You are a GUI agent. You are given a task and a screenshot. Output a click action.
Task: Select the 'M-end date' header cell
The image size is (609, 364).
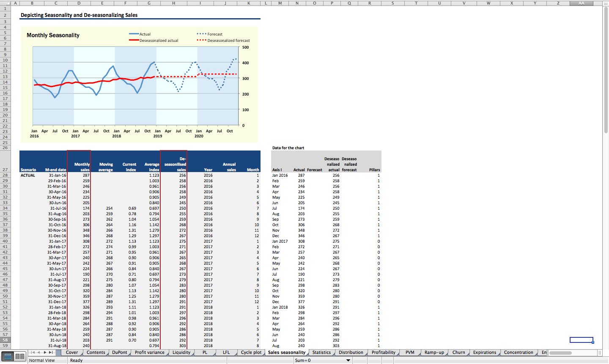click(x=55, y=161)
